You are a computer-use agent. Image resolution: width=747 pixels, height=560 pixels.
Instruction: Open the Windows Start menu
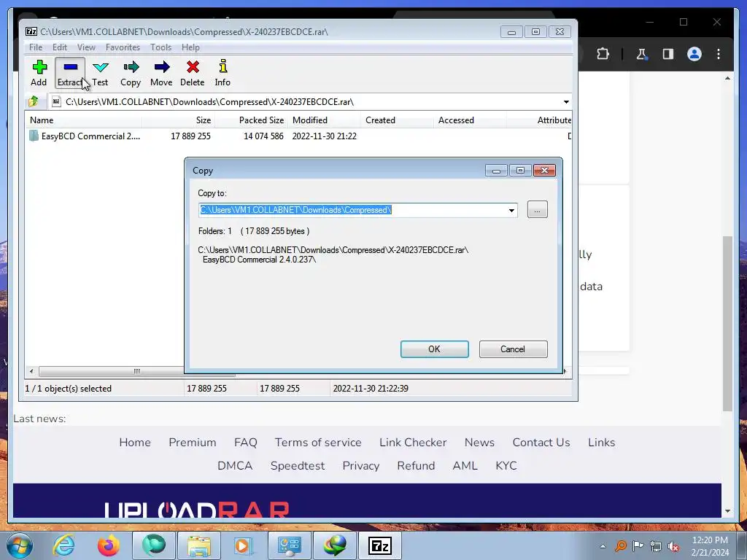tap(20, 545)
